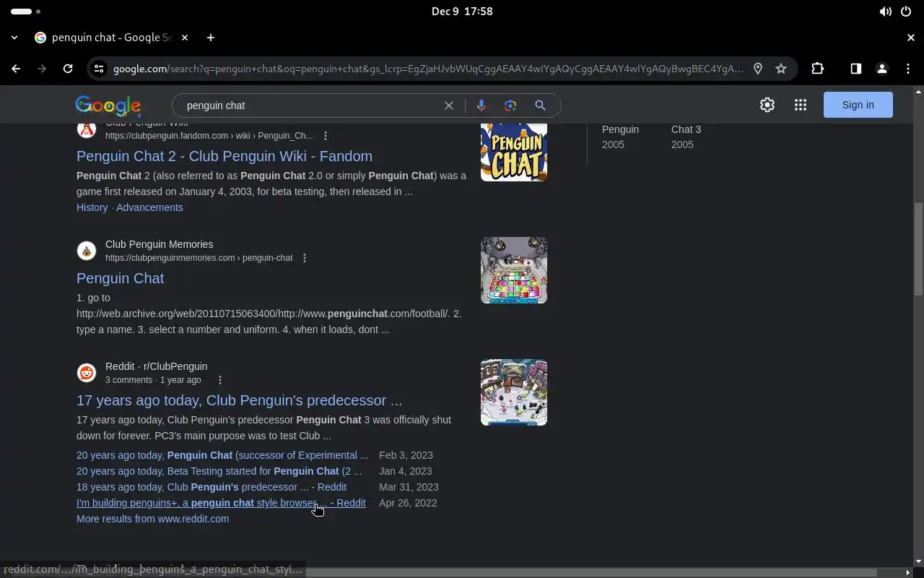924x578 pixels.
Task: Click the vertical page scrollbar
Action: tap(918, 249)
